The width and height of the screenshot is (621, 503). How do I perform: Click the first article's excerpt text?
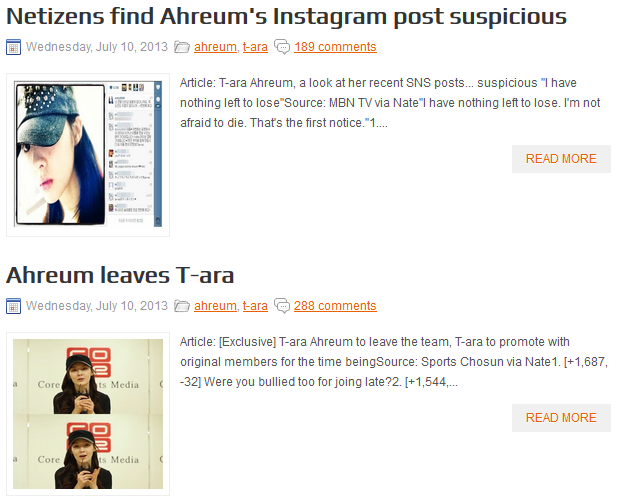coord(390,103)
